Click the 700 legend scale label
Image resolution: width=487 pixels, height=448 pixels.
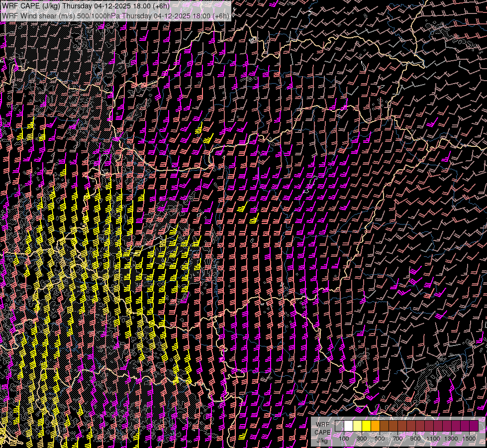tap(397, 439)
